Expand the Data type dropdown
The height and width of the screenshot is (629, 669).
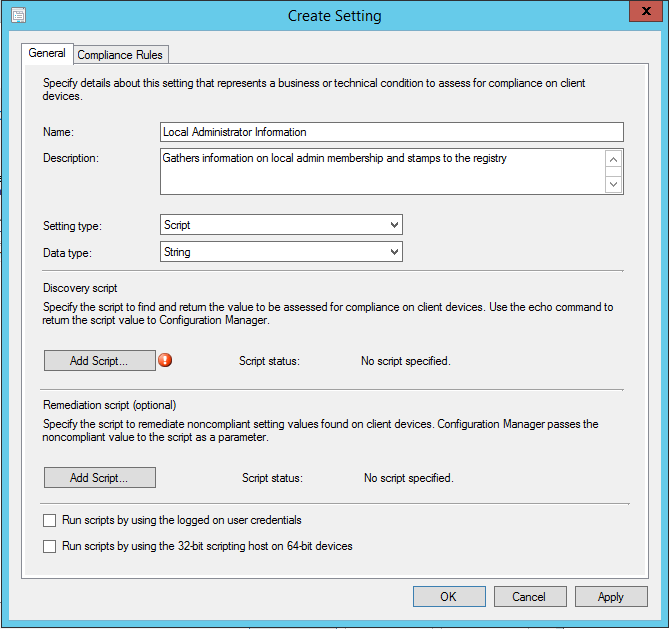(x=281, y=252)
